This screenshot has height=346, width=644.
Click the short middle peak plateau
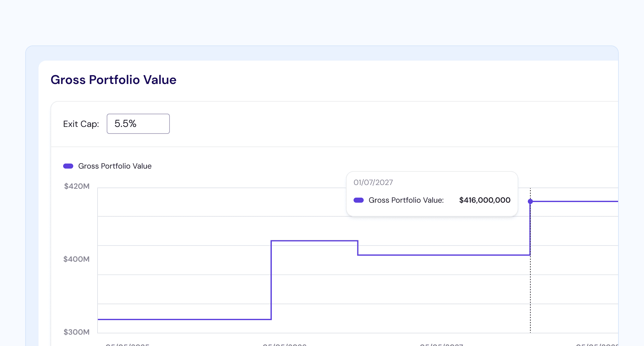pyautogui.click(x=314, y=241)
